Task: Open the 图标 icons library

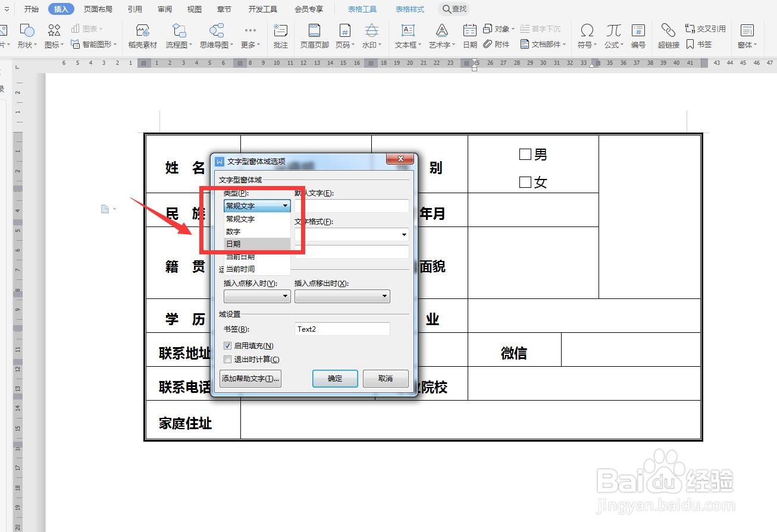Action: [54, 36]
